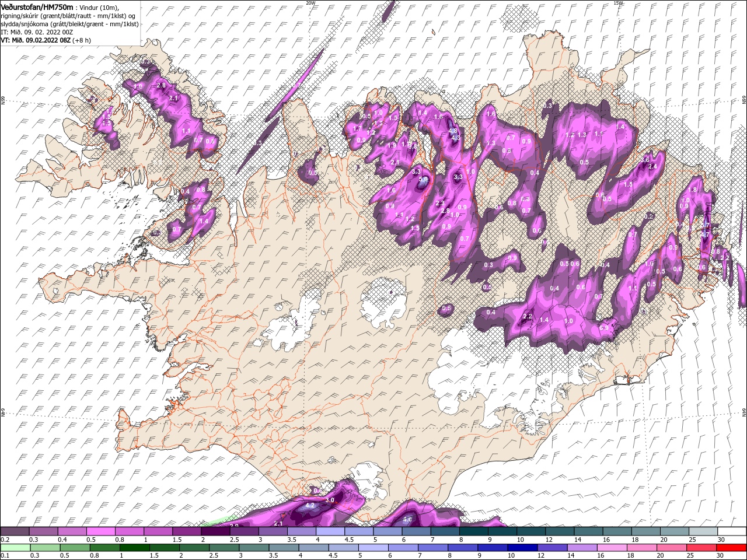Click the 12 label on the snow scale
Viewport: 747px width, 560px height.
pyautogui.click(x=549, y=540)
